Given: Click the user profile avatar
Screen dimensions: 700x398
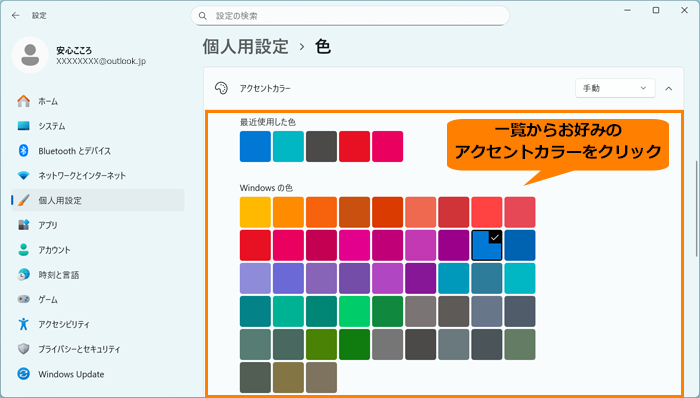Looking at the screenshot, I should (x=30, y=55).
